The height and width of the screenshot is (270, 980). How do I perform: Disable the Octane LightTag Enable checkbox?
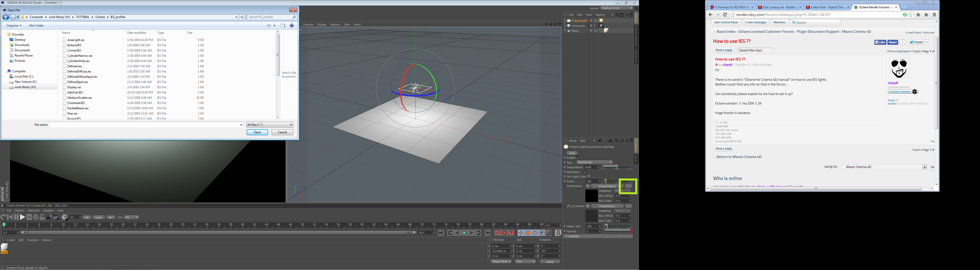coord(578,158)
